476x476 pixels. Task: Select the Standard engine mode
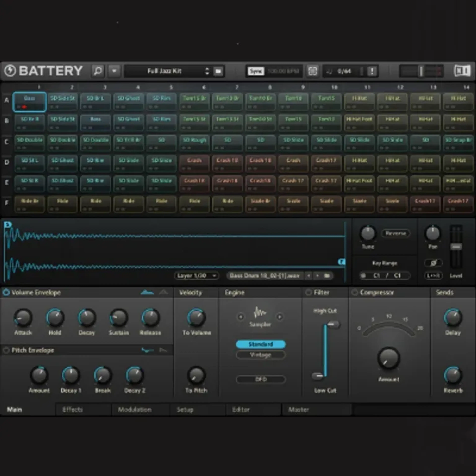261,344
